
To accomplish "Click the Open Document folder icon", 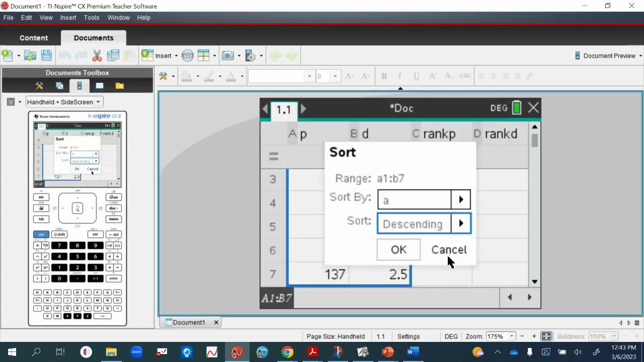I will [30, 56].
